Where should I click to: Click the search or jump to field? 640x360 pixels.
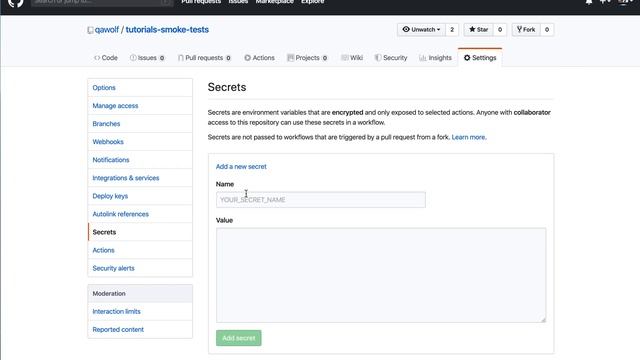point(102,2)
